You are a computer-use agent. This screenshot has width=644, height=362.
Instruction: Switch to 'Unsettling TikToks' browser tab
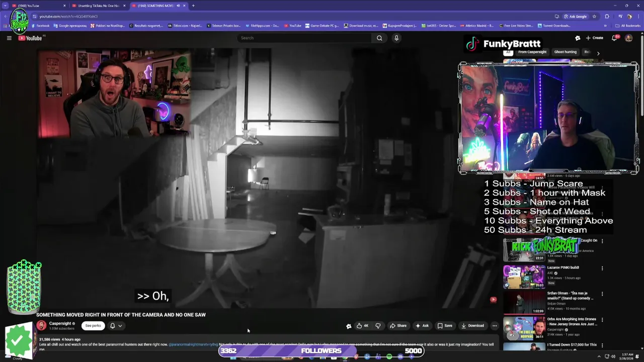click(98, 6)
